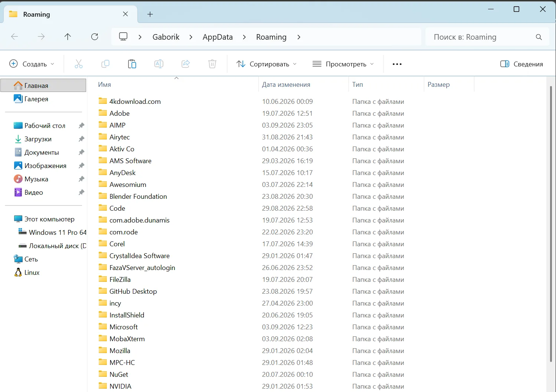Select the MobaXterm folder name
556x392 pixels.
(x=127, y=339)
